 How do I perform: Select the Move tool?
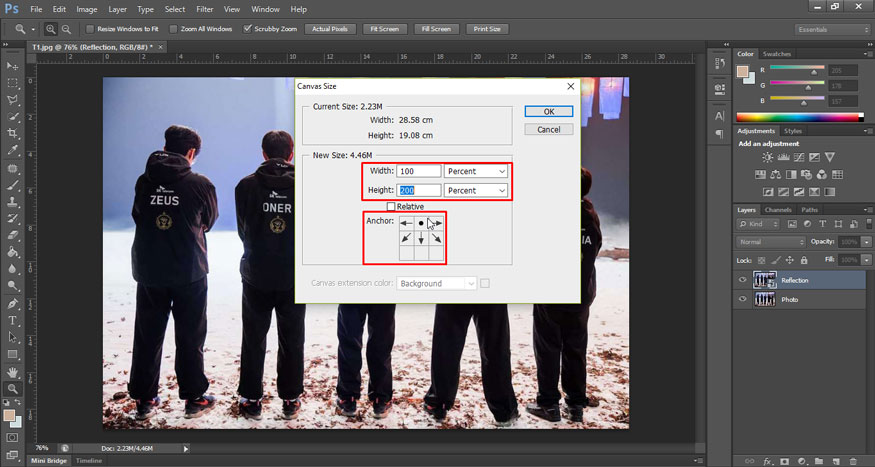[x=13, y=66]
